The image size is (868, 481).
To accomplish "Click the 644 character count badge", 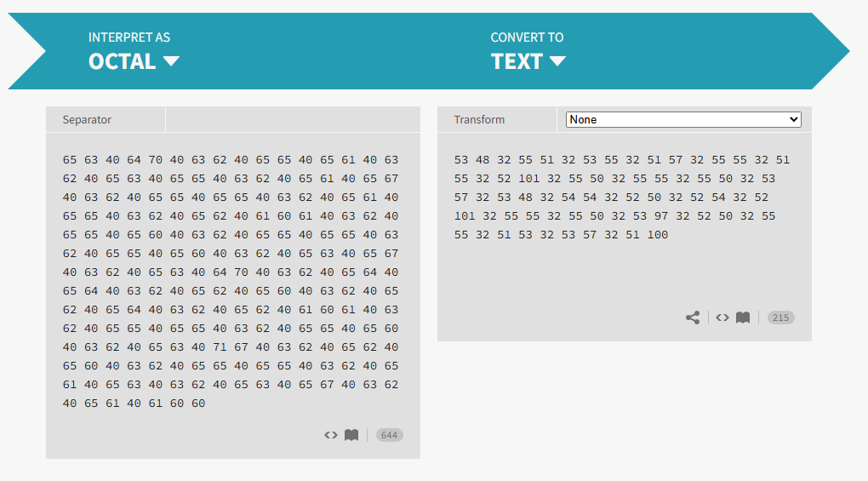I will click(389, 435).
